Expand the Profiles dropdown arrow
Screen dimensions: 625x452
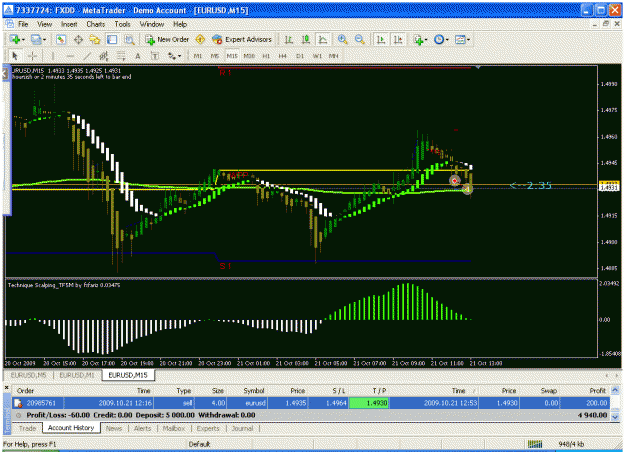[45, 39]
